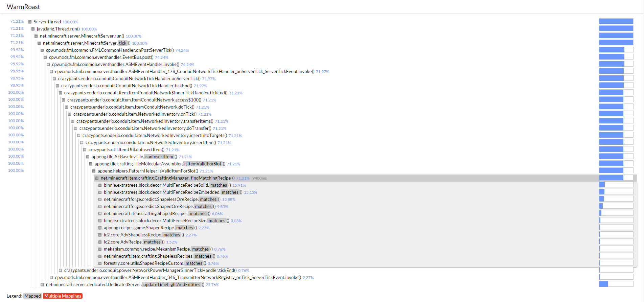
Task: Select ItemConduitNetwork.access$100() row text
Action: coord(134,100)
